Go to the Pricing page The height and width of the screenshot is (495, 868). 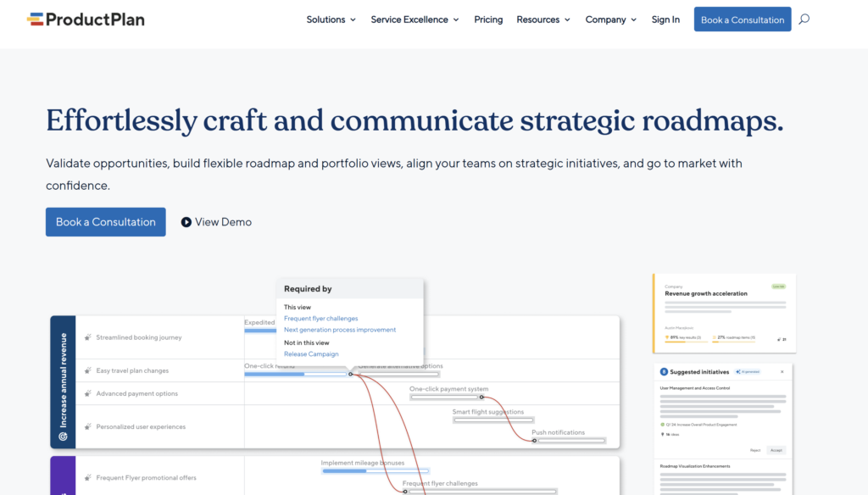coord(488,19)
